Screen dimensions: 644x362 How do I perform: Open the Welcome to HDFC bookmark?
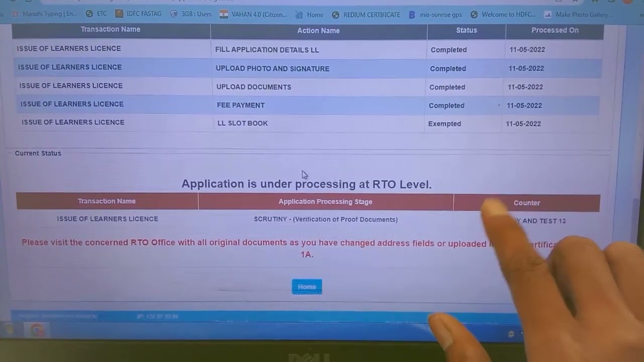503,15
